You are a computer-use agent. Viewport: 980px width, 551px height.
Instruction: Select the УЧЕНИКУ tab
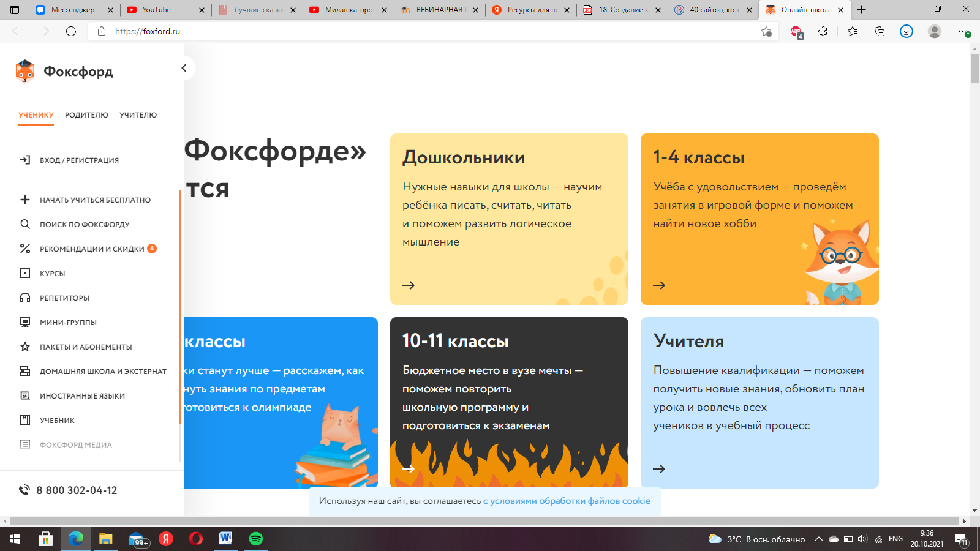36,115
